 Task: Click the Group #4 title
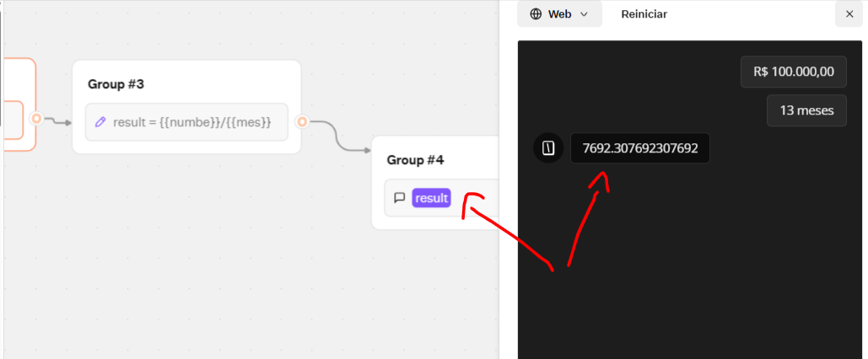click(415, 159)
